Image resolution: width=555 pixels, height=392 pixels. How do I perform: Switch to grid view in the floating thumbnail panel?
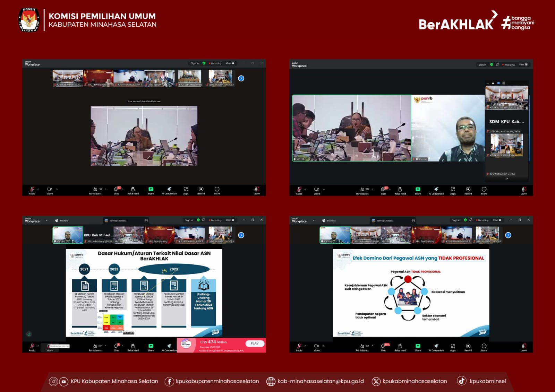pos(504,83)
